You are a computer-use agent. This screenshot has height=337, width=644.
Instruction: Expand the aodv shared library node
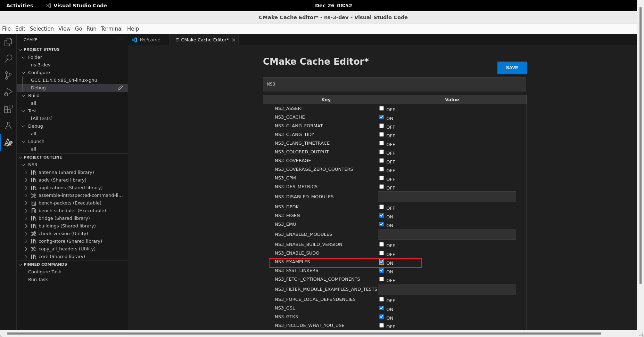pyautogui.click(x=26, y=180)
